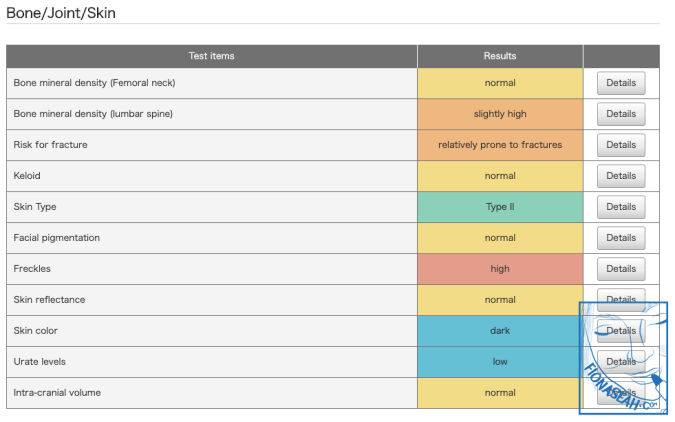Open Details for Intra-cranial volume
Image resolution: width=675 pixels, height=422 pixels.
pyautogui.click(x=620, y=393)
